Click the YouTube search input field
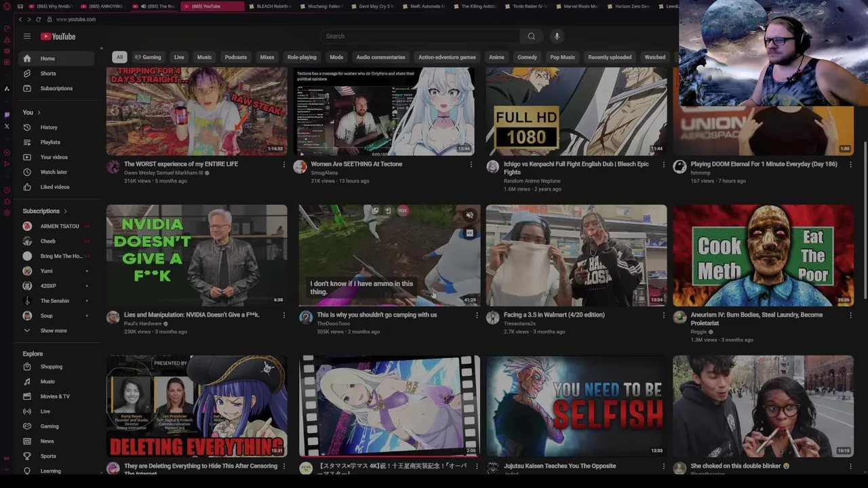 click(x=420, y=37)
